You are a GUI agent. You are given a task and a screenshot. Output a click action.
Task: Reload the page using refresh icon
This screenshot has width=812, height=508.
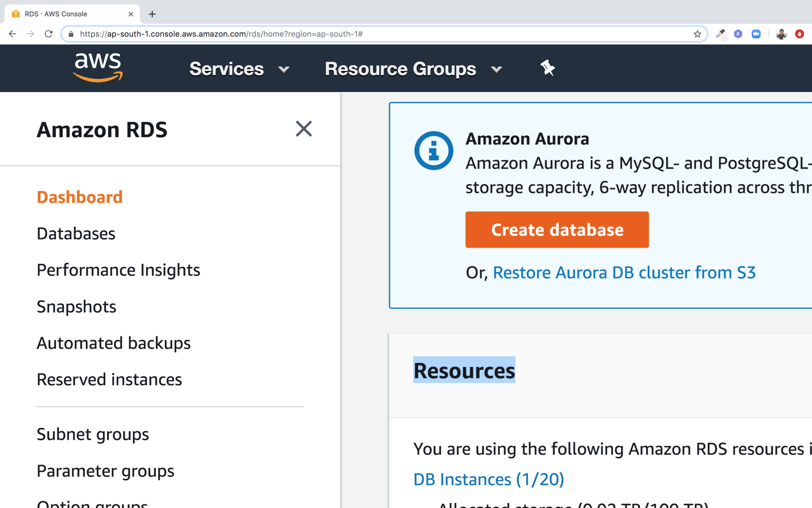point(48,34)
